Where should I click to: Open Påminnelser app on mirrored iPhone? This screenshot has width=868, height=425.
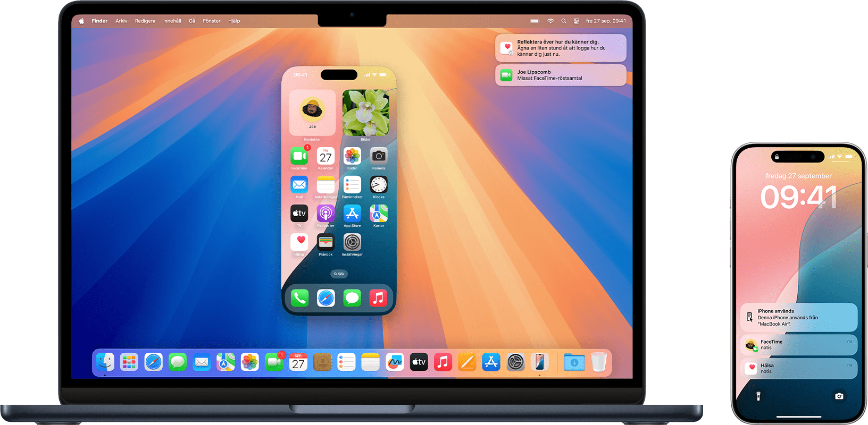click(352, 185)
